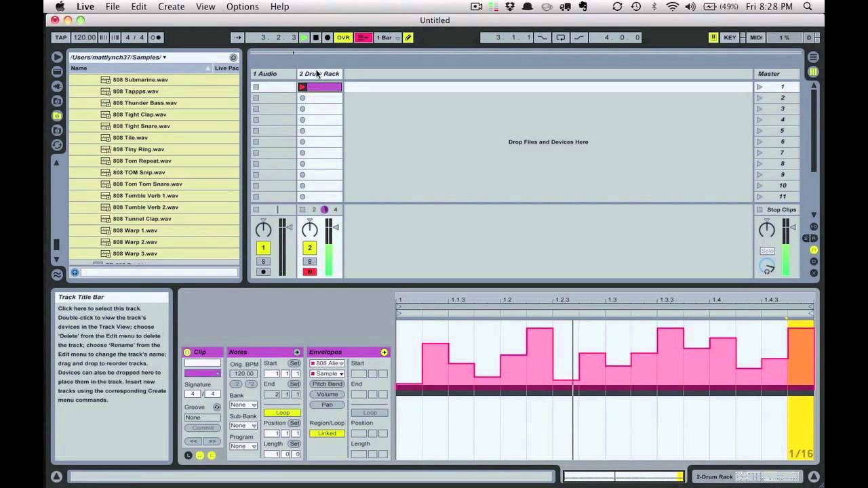Toggle the clip activator circle

coord(187,352)
